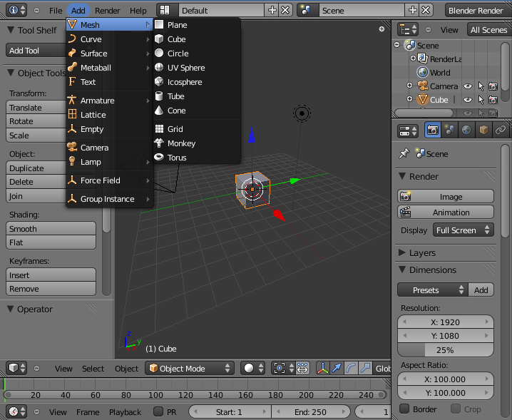Image resolution: width=512 pixels, height=420 pixels.
Task: Delete the current Scene with X
Action: tap(426, 11)
